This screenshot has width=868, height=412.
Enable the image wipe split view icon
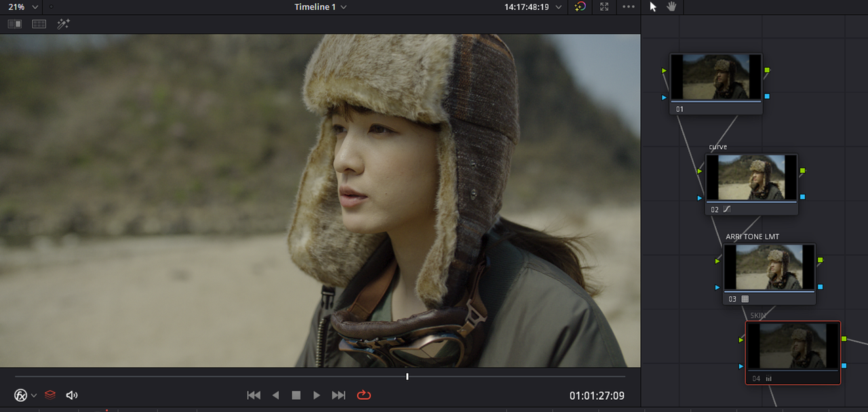(14, 24)
